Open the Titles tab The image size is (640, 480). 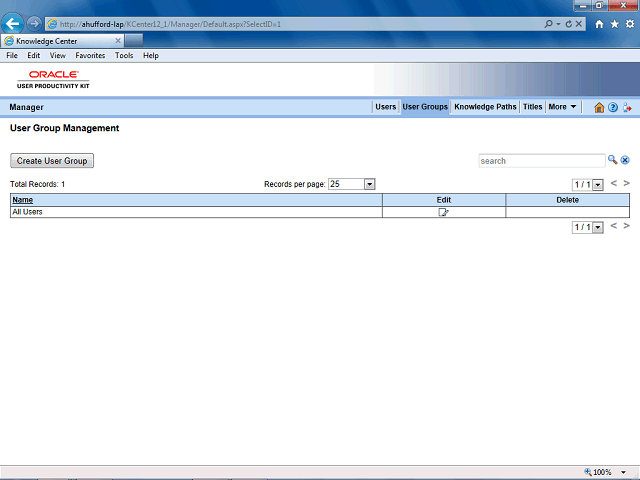click(532, 107)
